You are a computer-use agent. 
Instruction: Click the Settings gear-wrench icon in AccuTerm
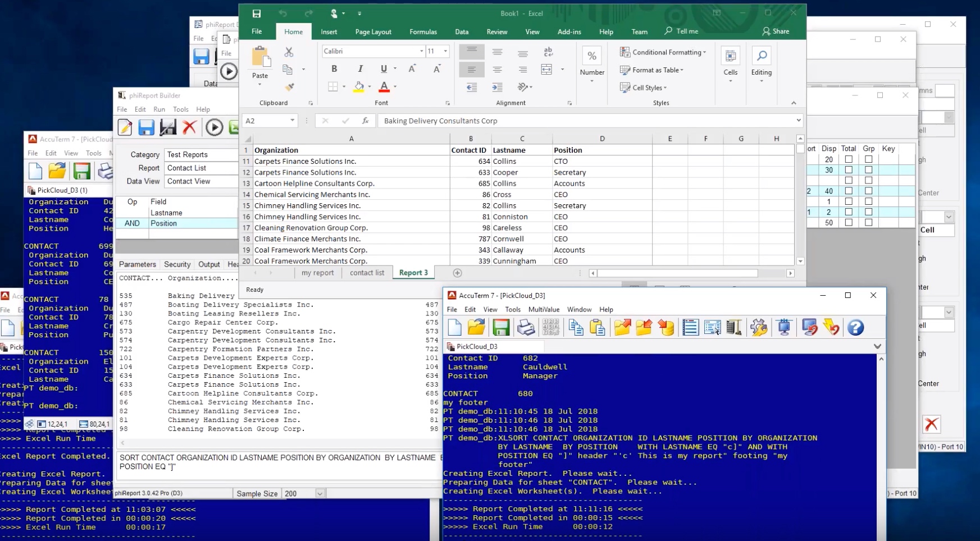(759, 327)
